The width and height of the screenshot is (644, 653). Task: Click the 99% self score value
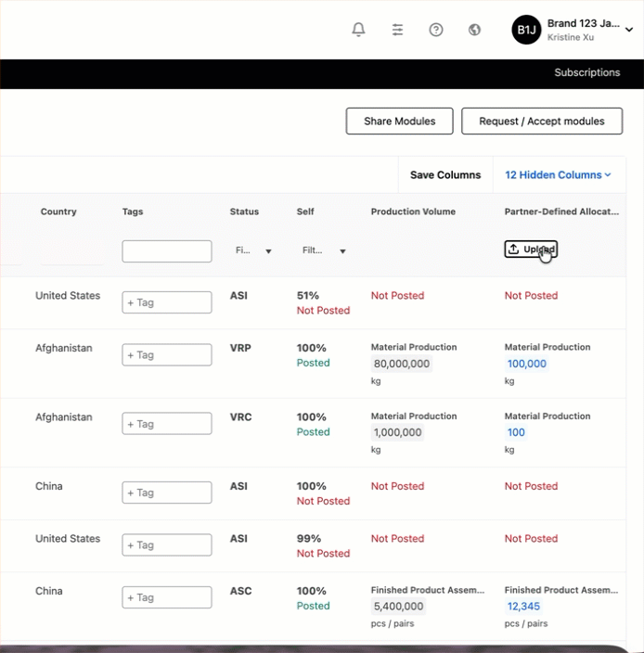pos(309,539)
